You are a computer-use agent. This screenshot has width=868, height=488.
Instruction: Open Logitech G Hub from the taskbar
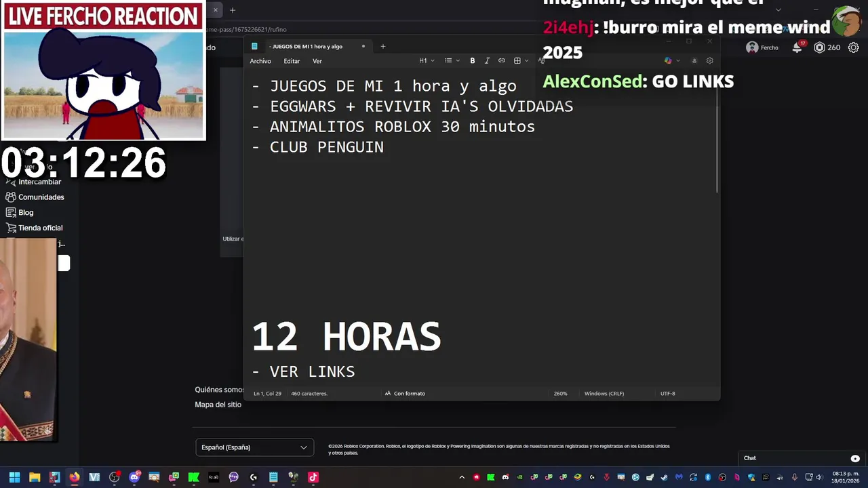[x=254, y=477]
